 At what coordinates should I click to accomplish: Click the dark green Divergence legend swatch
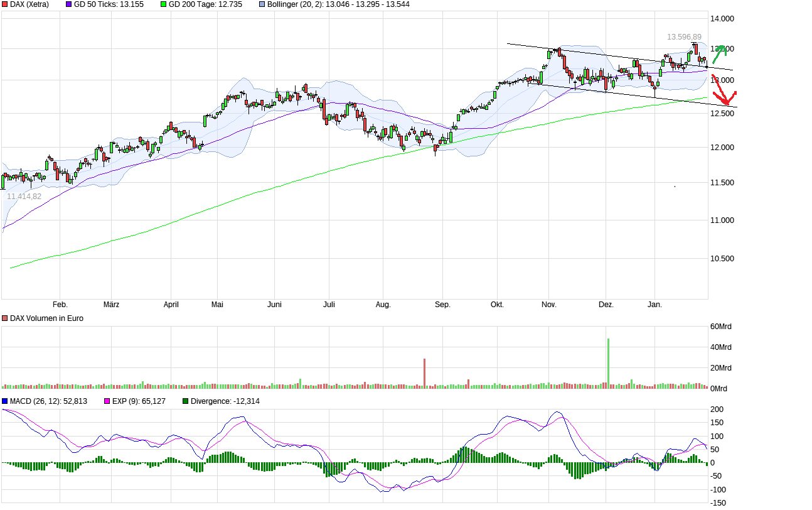pos(185,401)
